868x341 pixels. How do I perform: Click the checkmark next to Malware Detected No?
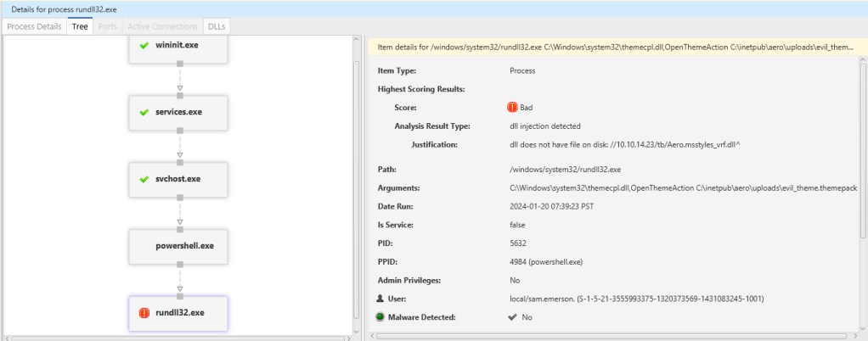[512, 317]
